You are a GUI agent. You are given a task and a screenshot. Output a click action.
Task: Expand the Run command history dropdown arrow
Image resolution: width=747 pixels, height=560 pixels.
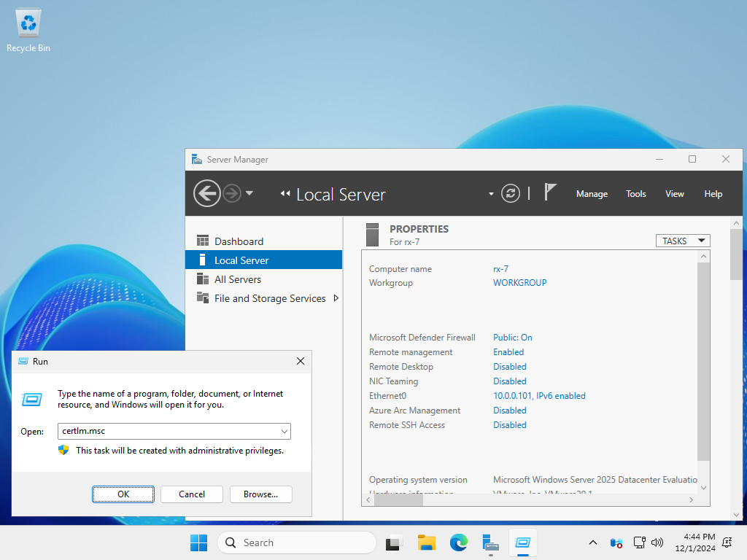pyautogui.click(x=284, y=432)
